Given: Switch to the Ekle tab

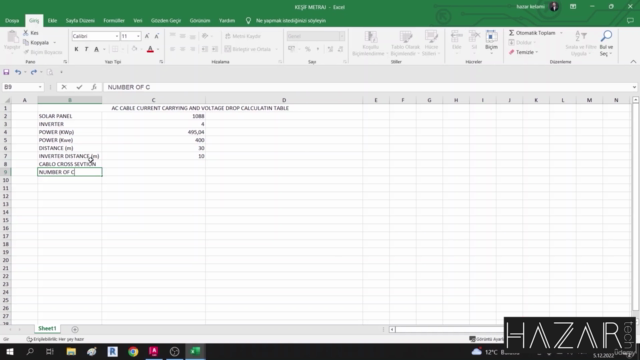Looking at the screenshot, I should coord(52,20).
